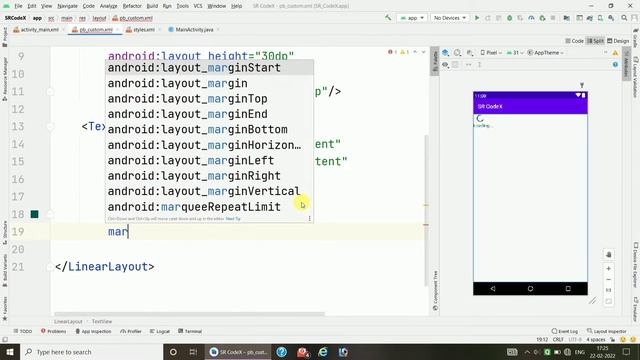Open the Layout Inspector tool window
This screenshot has height=360, width=640.
(607, 331)
